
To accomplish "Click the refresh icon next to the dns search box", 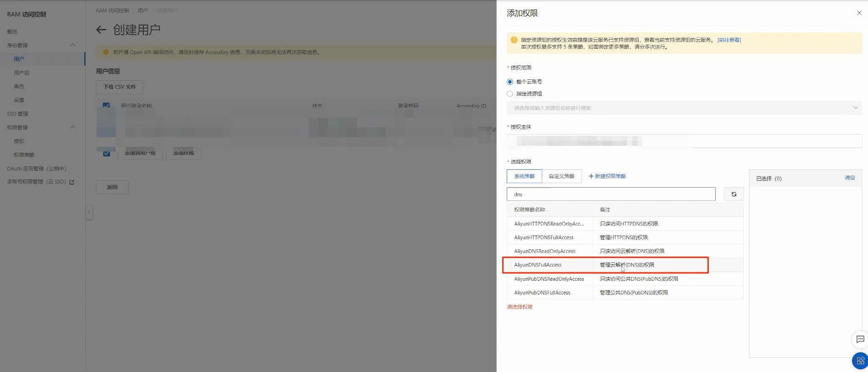I will (734, 194).
